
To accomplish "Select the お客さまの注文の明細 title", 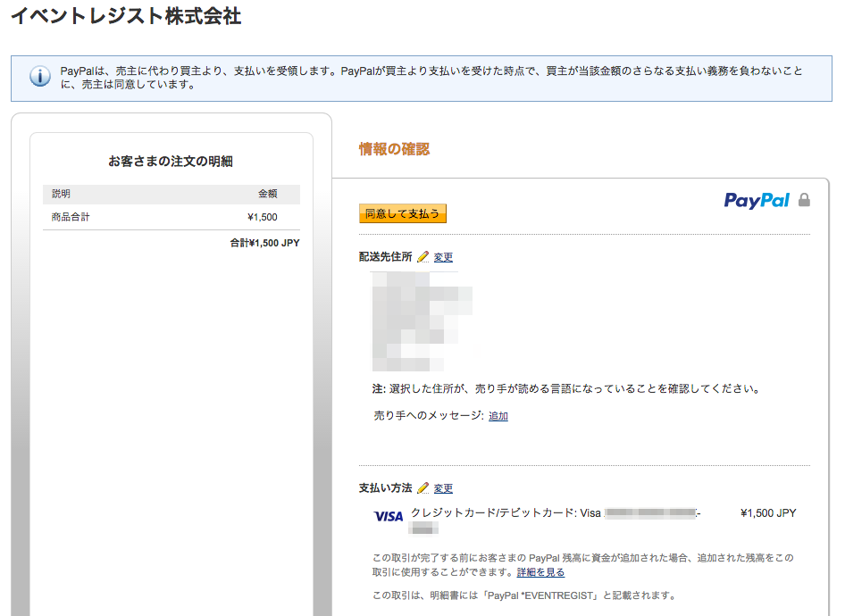I will 171,161.
